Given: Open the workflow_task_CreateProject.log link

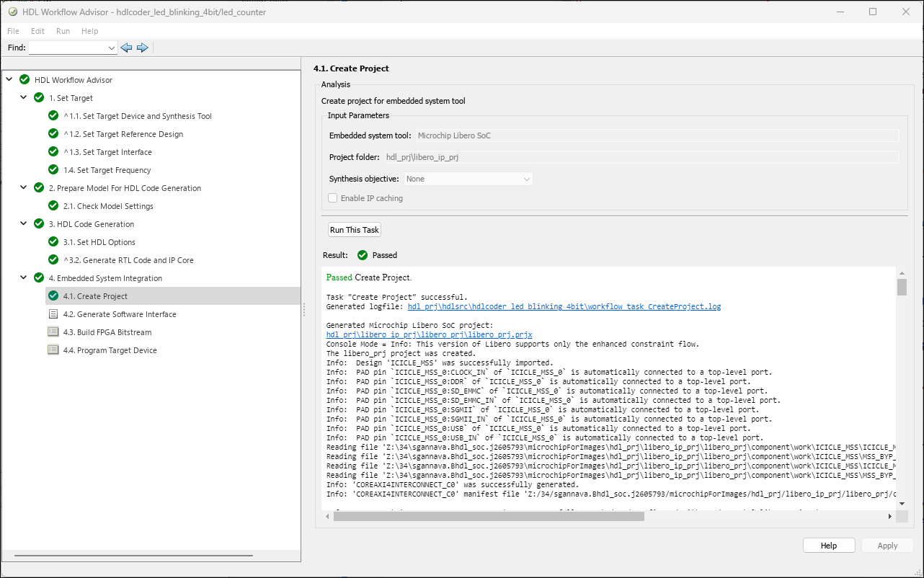Looking at the screenshot, I should tap(564, 306).
